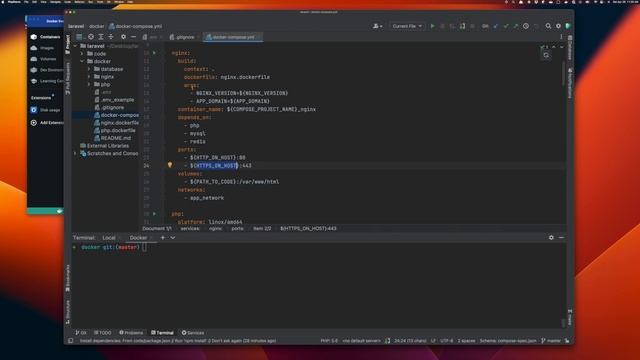Click the coverage run icon in toolbar
This screenshot has height=360, width=640.
[x=462, y=26]
